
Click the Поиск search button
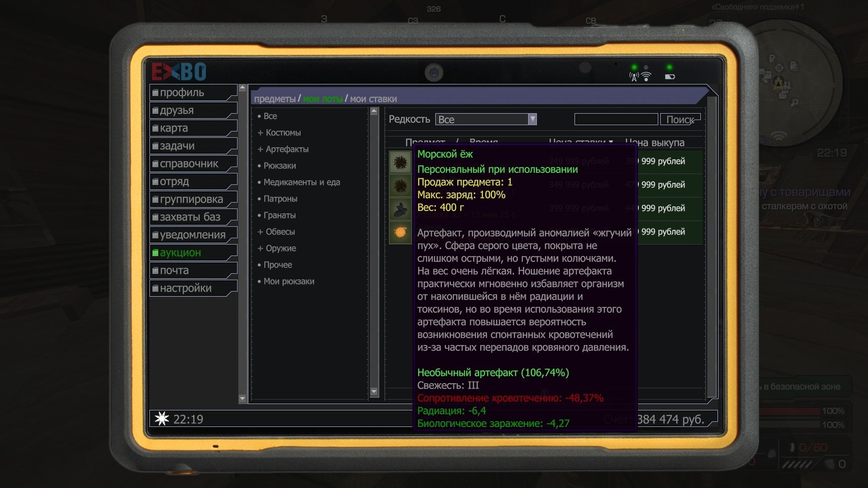[681, 119]
